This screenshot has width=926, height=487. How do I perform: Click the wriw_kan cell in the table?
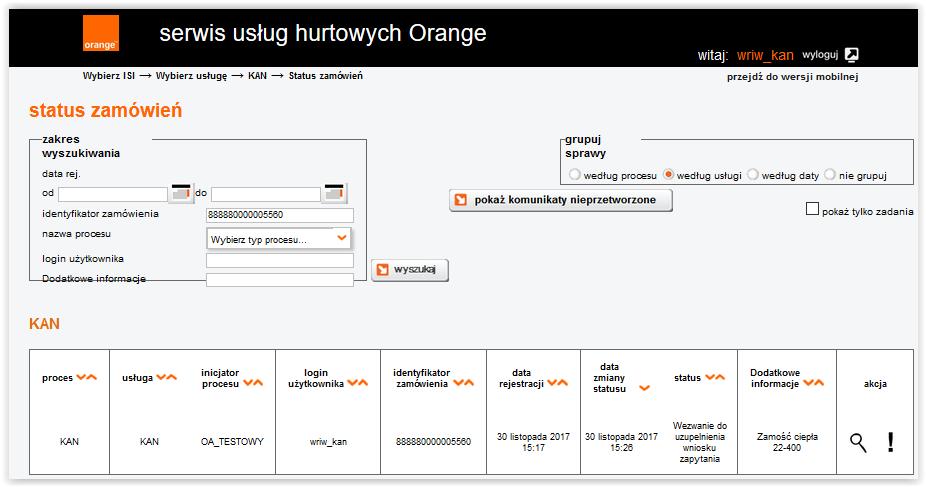328,442
